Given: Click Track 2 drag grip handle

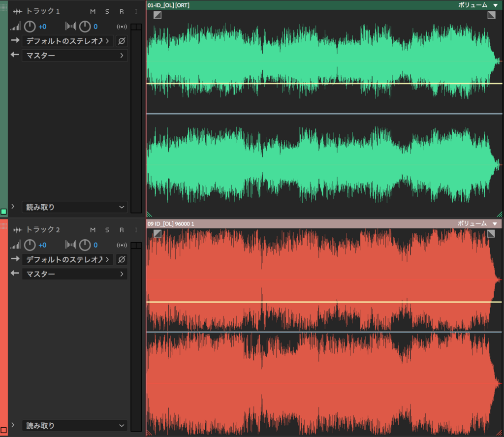Looking at the screenshot, I should (3, 226).
